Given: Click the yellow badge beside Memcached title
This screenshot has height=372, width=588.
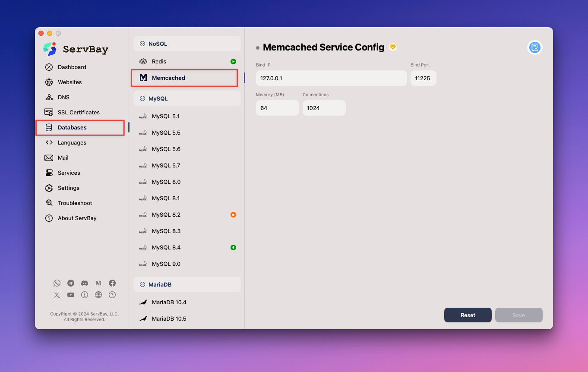Looking at the screenshot, I should (x=393, y=47).
